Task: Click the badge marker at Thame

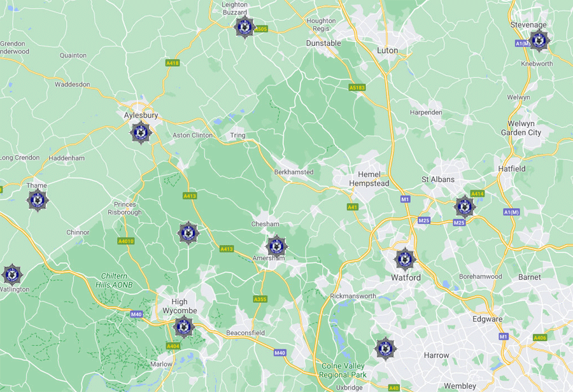Action: 38,200
